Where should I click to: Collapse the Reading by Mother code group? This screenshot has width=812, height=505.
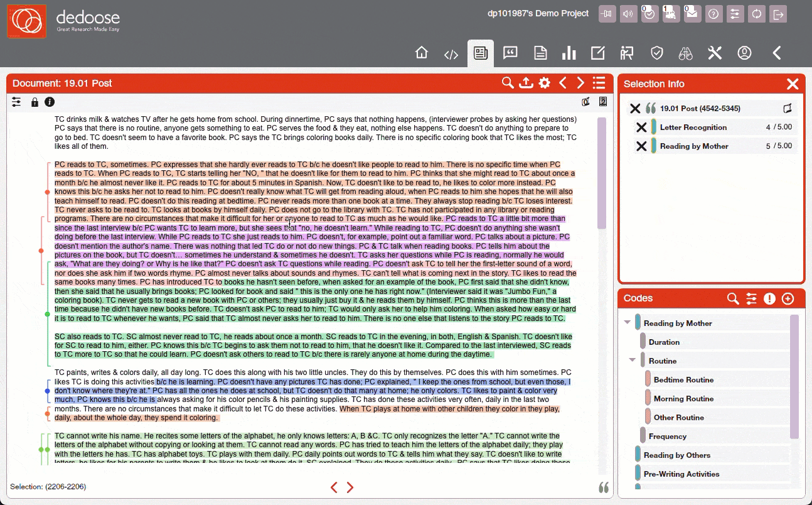click(627, 322)
